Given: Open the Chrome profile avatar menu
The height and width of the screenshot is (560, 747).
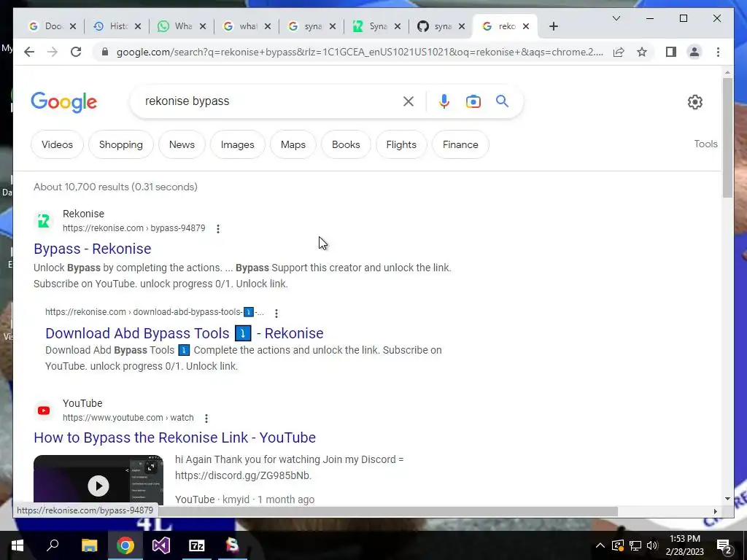Looking at the screenshot, I should click(694, 52).
